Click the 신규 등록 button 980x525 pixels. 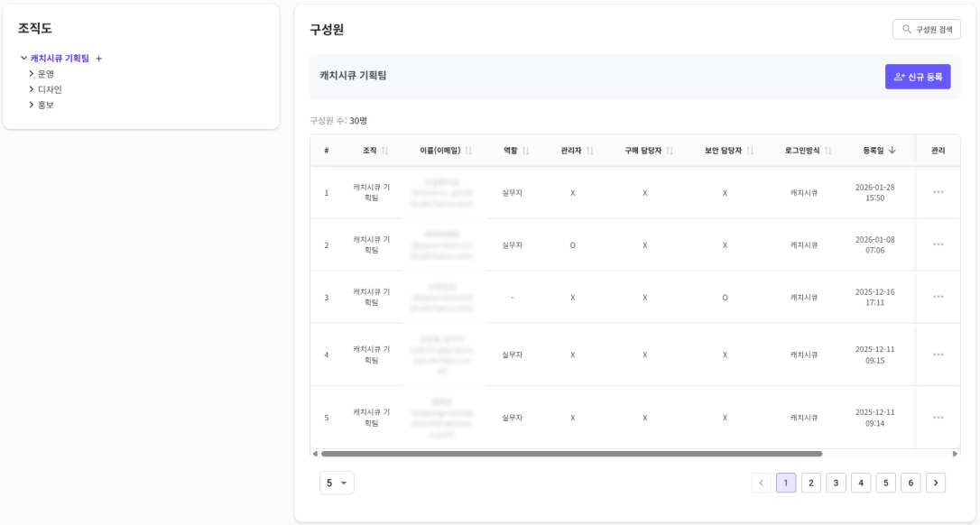tap(918, 77)
